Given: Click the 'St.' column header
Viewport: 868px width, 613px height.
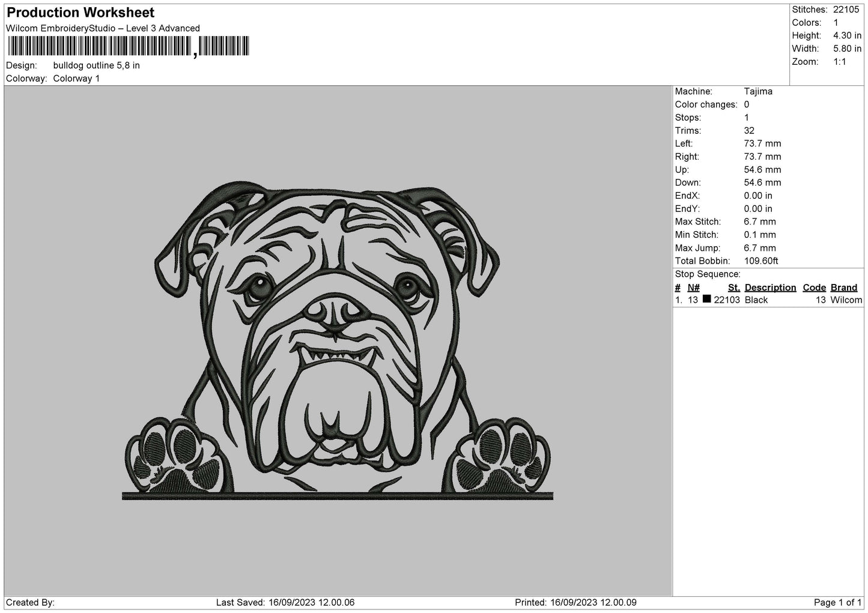Looking at the screenshot, I should click(733, 288).
